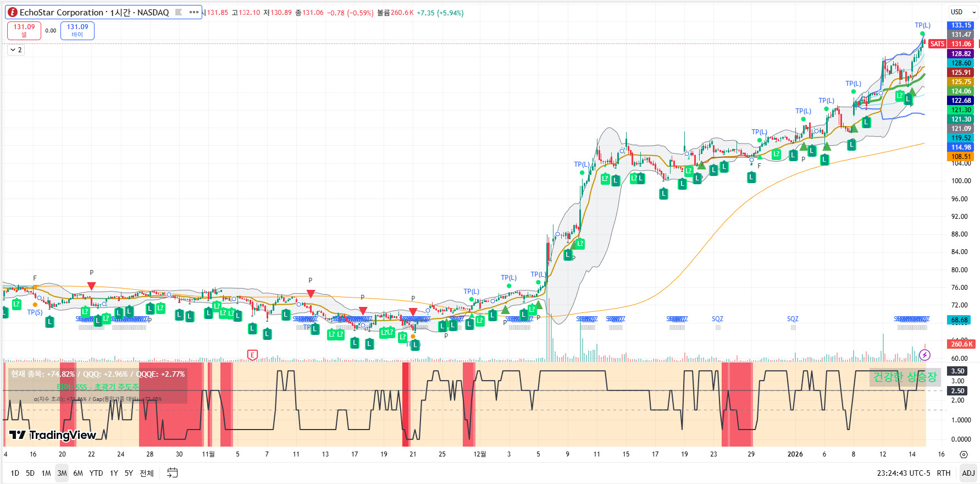Open time axis settings hexagon icon
The height and width of the screenshot is (484, 980).
coord(964,454)
